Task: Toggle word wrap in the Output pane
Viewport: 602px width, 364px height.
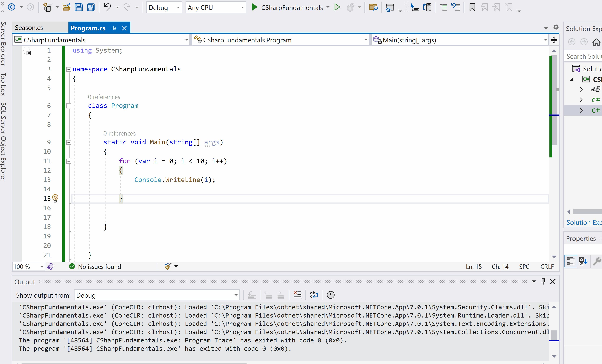Action: pos(314,295)
